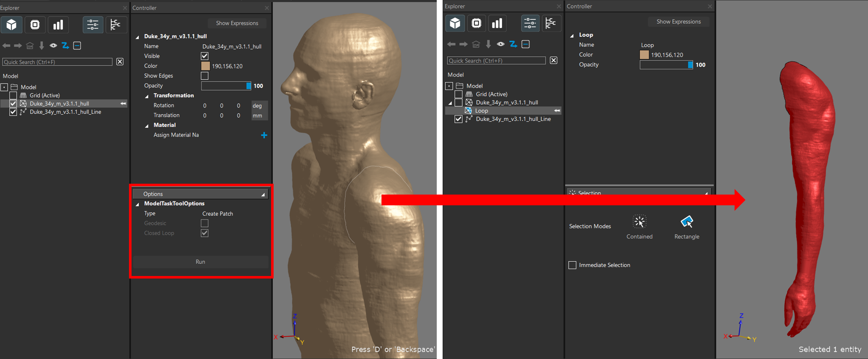Image resolution: width=868 pixels, height=359 pixels.
Task: Select the Contained selection mode icon
Action: click(x=639, y=222)
